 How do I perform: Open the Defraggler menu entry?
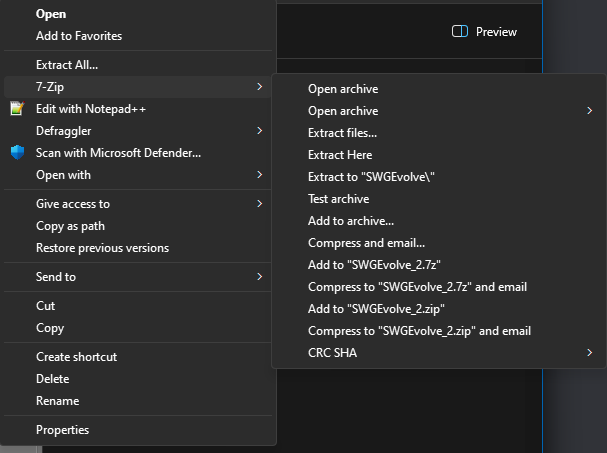tap(138, 131)
